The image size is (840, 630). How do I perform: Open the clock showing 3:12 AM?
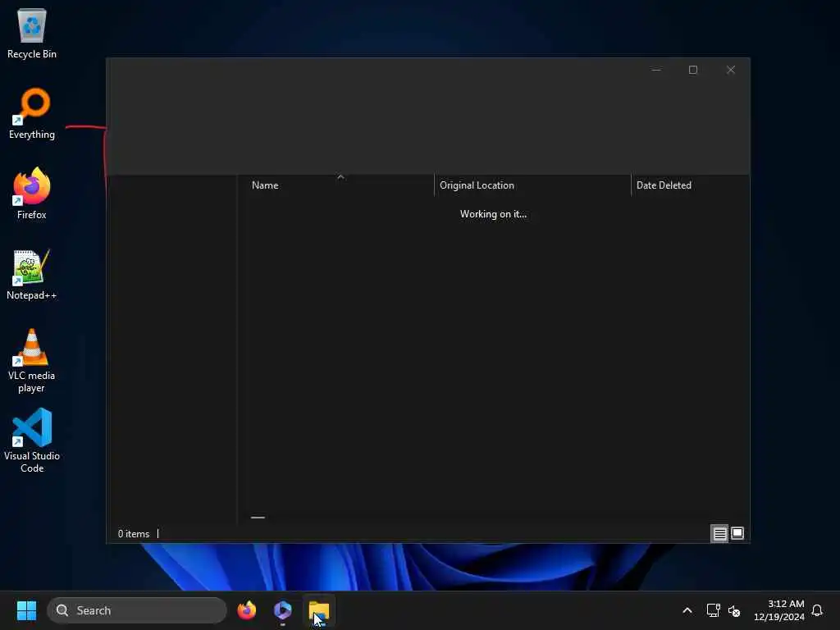point(779,610)
